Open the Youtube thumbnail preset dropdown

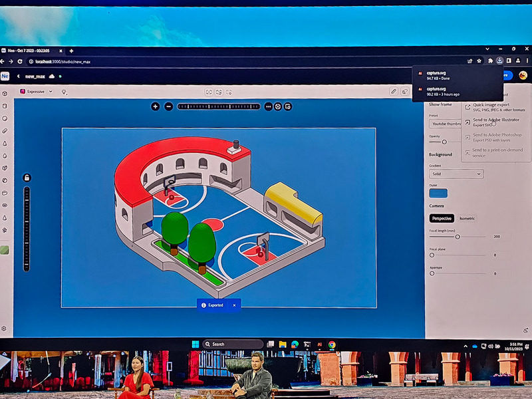(x=445, y=124)
